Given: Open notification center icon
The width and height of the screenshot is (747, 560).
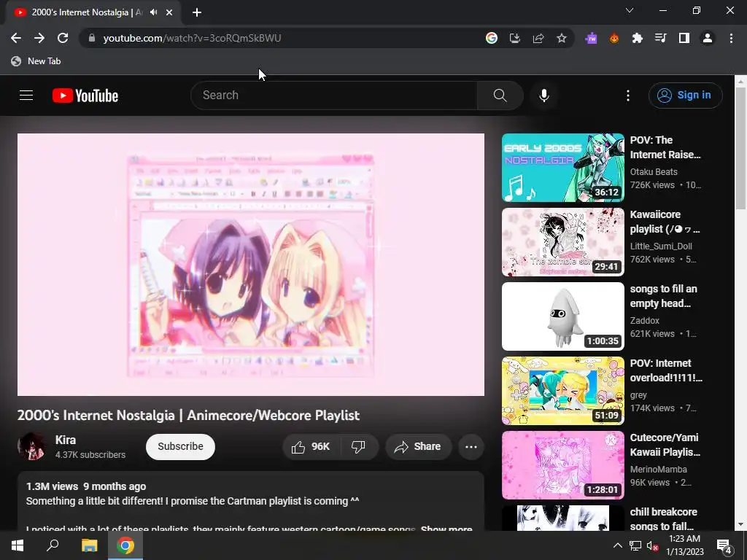Looking at the screenshot, I should [724, 545].
